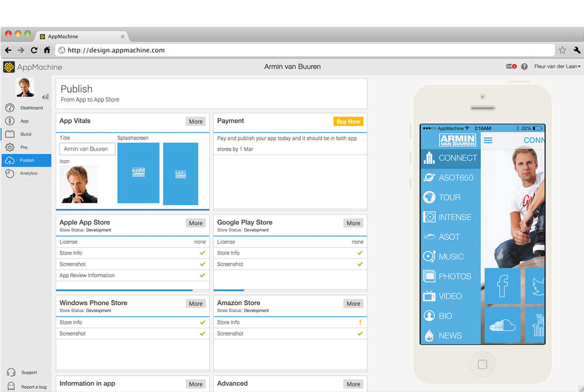Select the Publish cloud icon in sidebar
This screenshot has width=584, height=392.
(9, 160)
